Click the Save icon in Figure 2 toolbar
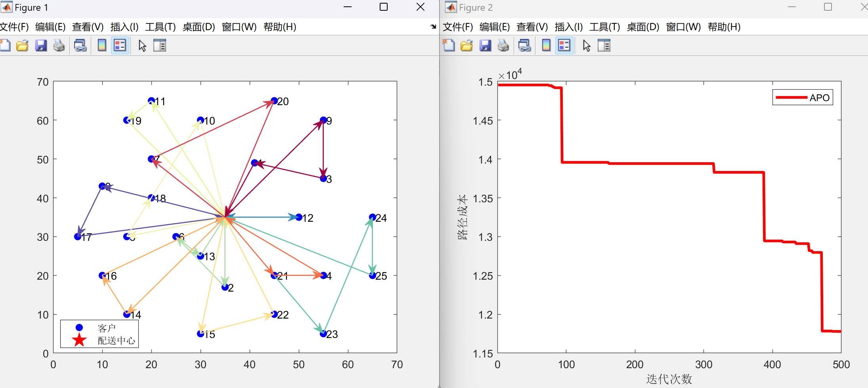 485,46
